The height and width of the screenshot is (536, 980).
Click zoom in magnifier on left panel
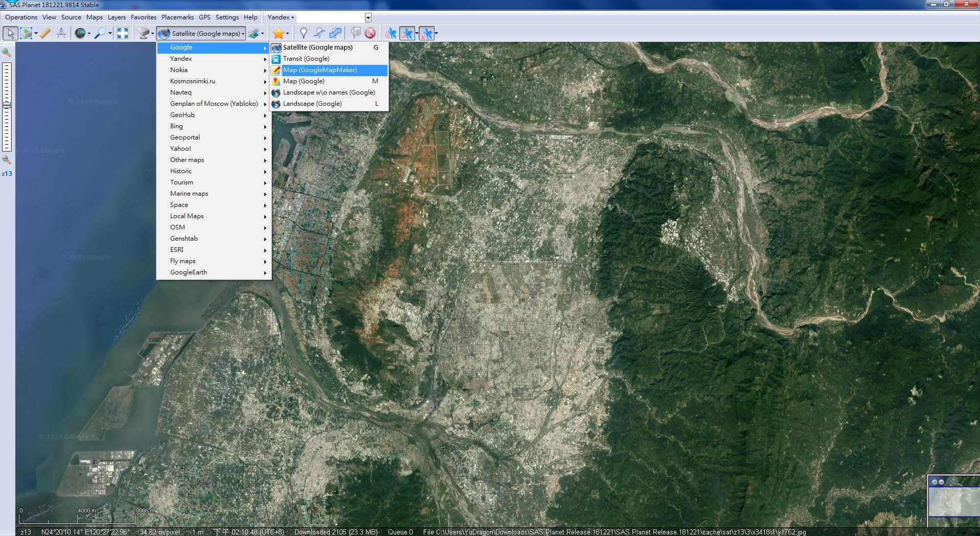click(7, 52)
